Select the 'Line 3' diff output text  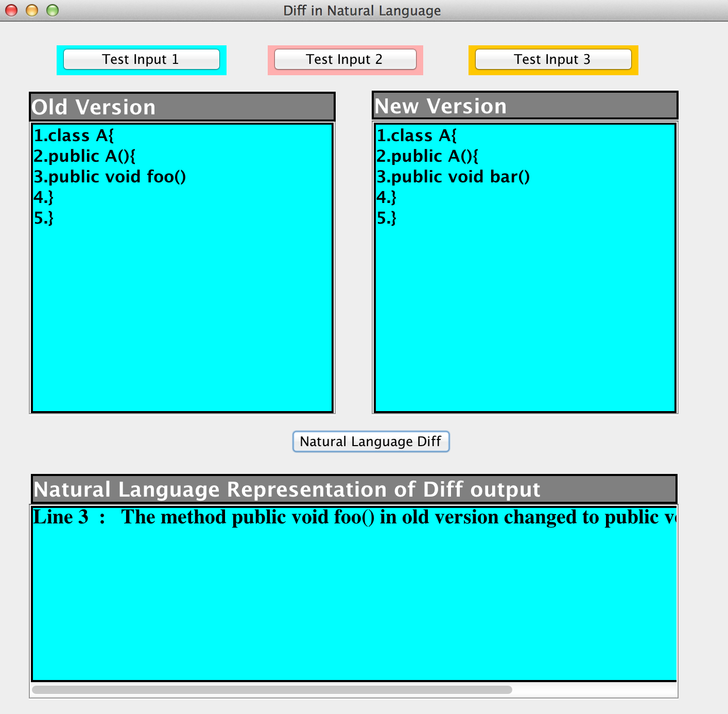pyautogui.click(x=61, y=517)
